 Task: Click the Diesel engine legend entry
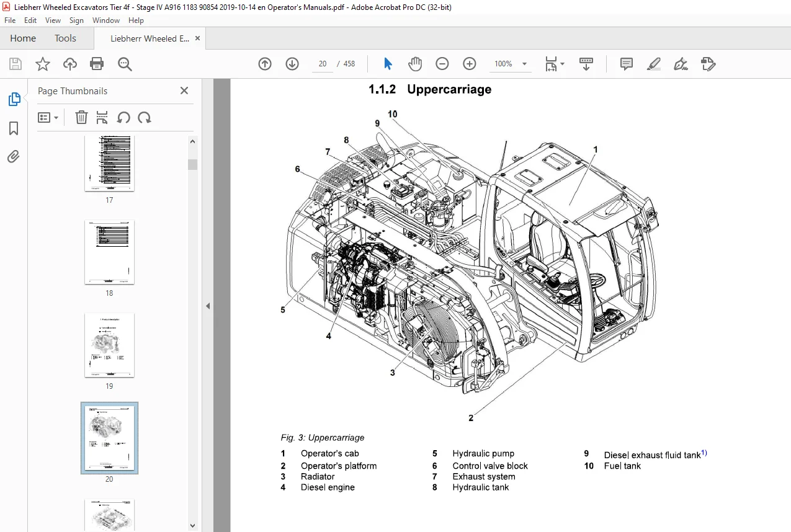point(328,487)
